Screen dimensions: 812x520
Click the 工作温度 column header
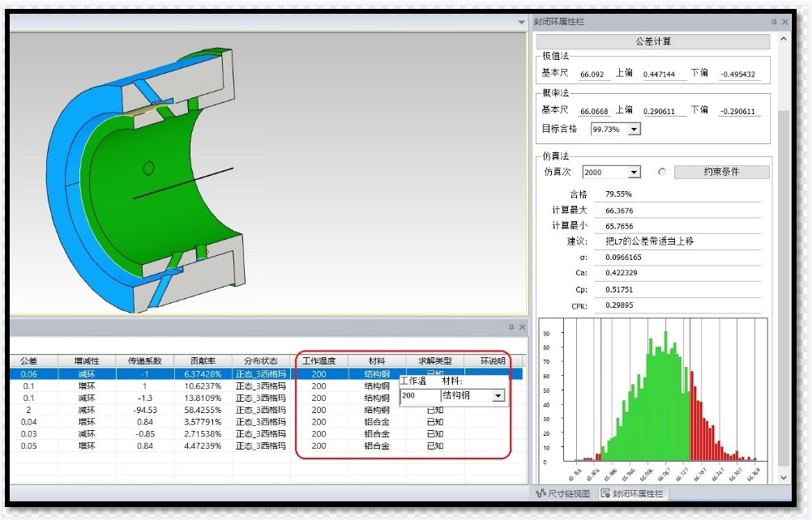point(319,361)
